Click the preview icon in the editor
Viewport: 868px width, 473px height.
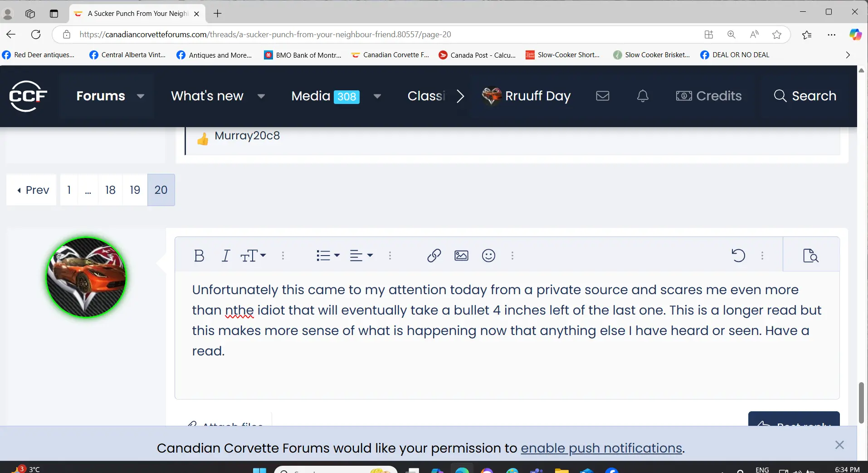coord(810,256)
